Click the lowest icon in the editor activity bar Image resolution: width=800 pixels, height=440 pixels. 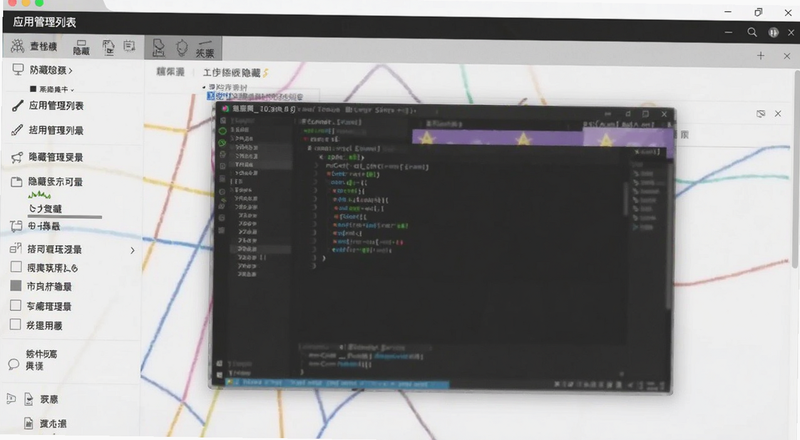tap(219, 375)
